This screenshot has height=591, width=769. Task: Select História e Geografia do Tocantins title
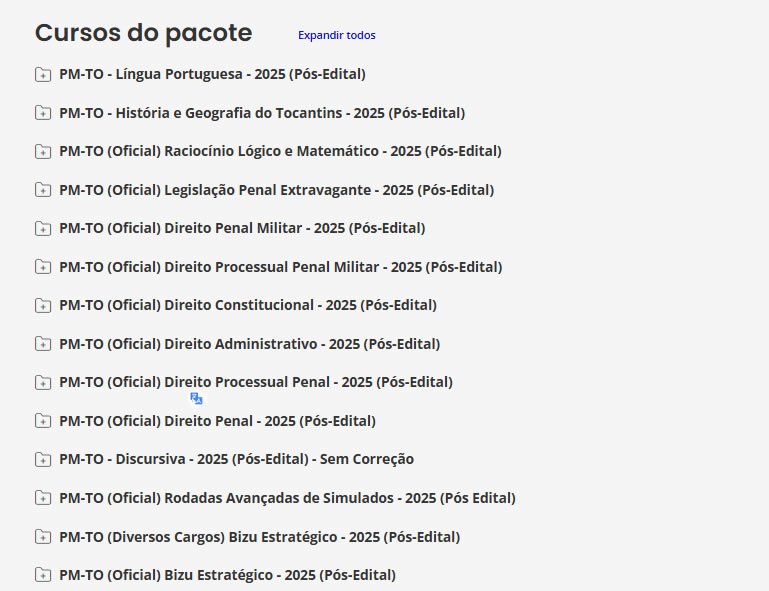click(x=262, y=113)
